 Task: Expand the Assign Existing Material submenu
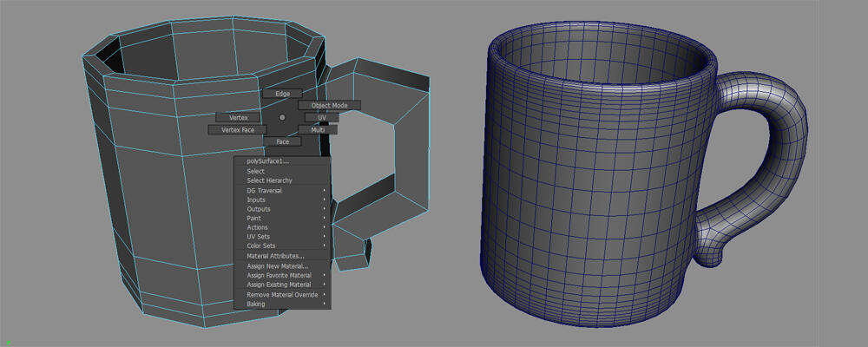pos(282,285)
